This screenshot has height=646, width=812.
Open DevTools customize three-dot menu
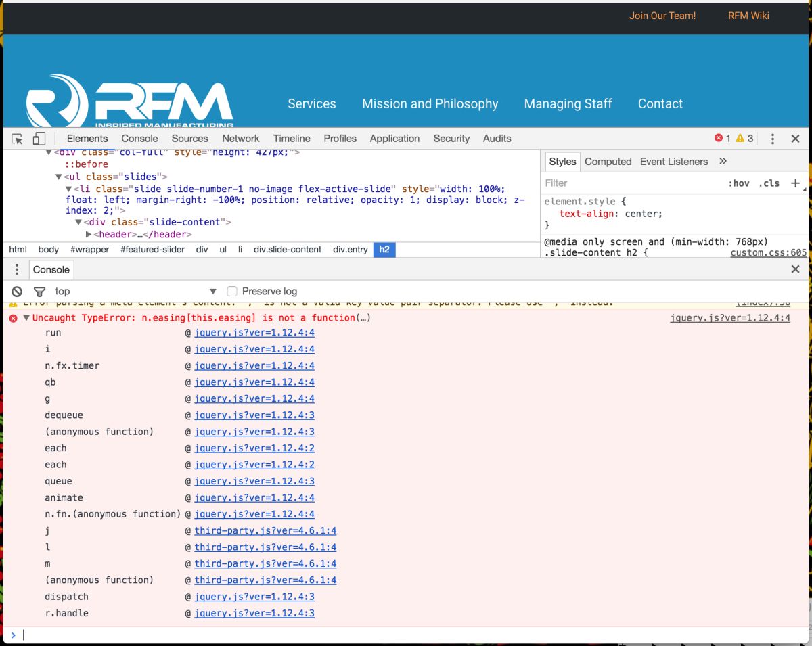(773, 139)
